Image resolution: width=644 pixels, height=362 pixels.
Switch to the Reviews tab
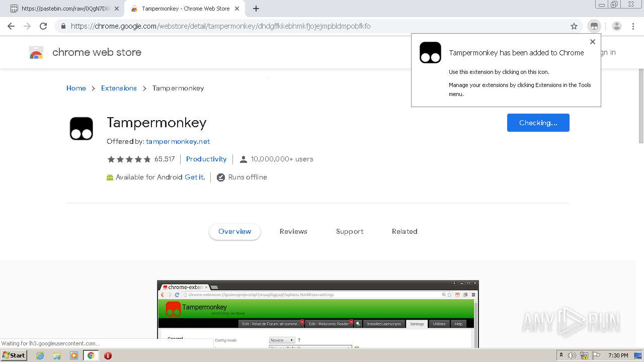coord(293,231)
